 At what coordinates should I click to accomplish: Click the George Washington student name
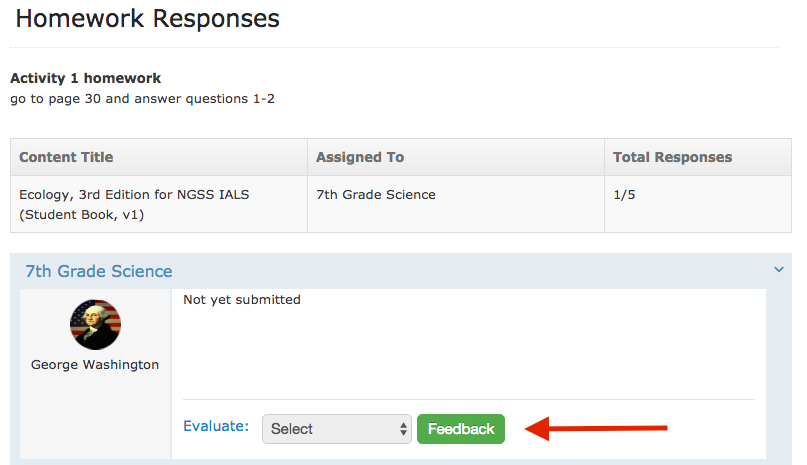click(95, 365)
